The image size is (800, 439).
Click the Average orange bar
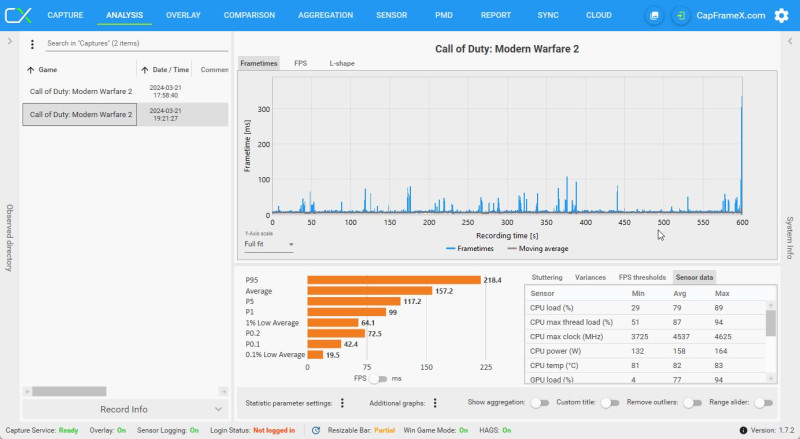point(369,291)
